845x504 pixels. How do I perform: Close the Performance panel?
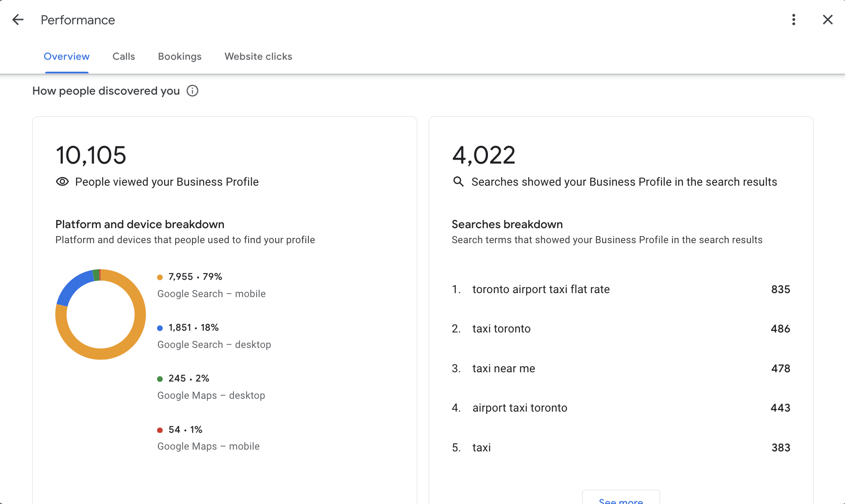[x=827, y=20]
